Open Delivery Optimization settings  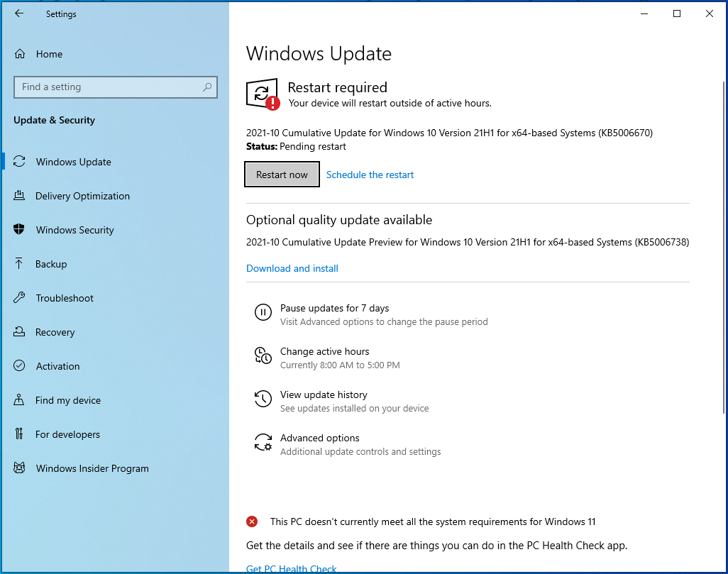coord(83,196)
